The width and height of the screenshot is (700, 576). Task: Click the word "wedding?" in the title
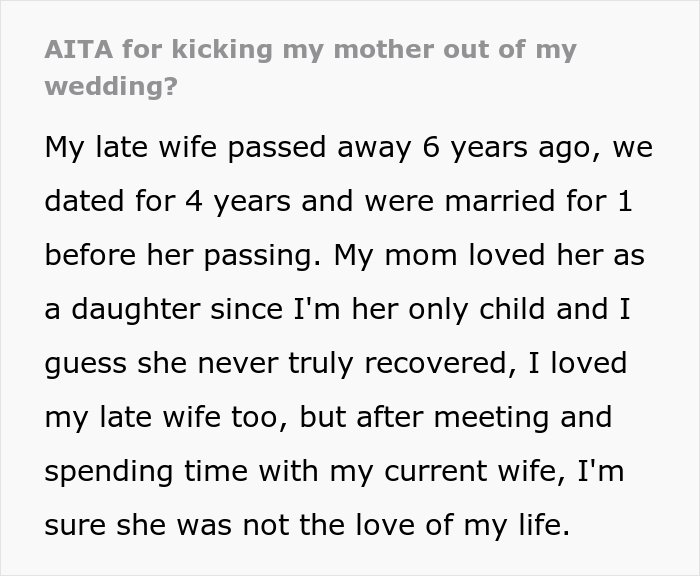pos(111,86)
